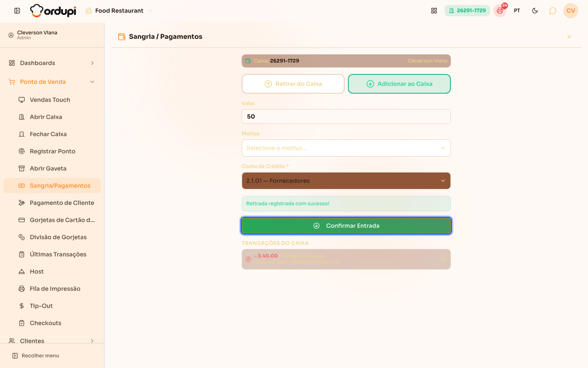Open the Conta de Crédito dropdown
Screen dimensions: 588x368
346,181
